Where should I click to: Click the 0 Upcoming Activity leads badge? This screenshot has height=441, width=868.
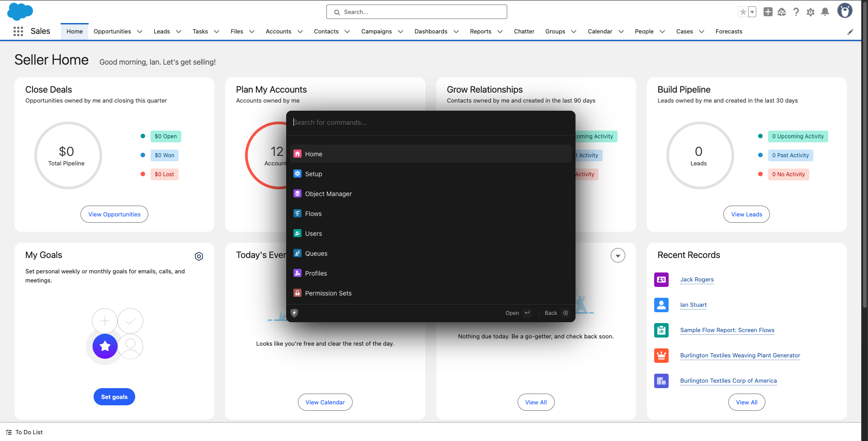(x=798, y=136)
